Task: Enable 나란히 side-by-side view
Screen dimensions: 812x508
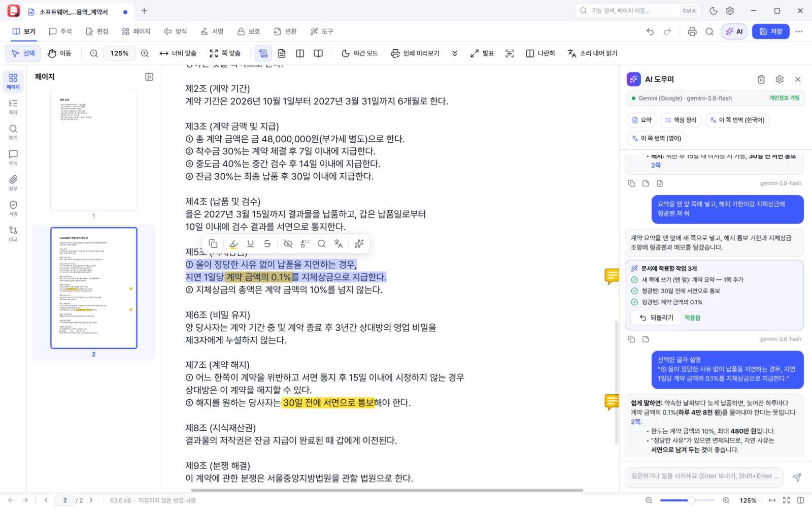Action: (540, 53)
